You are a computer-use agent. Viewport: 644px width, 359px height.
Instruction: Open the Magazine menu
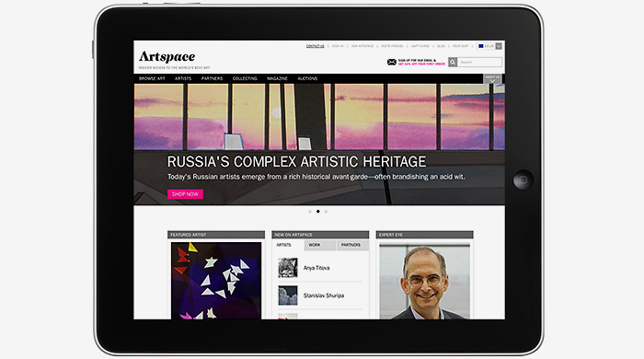[x=277, y=78]
